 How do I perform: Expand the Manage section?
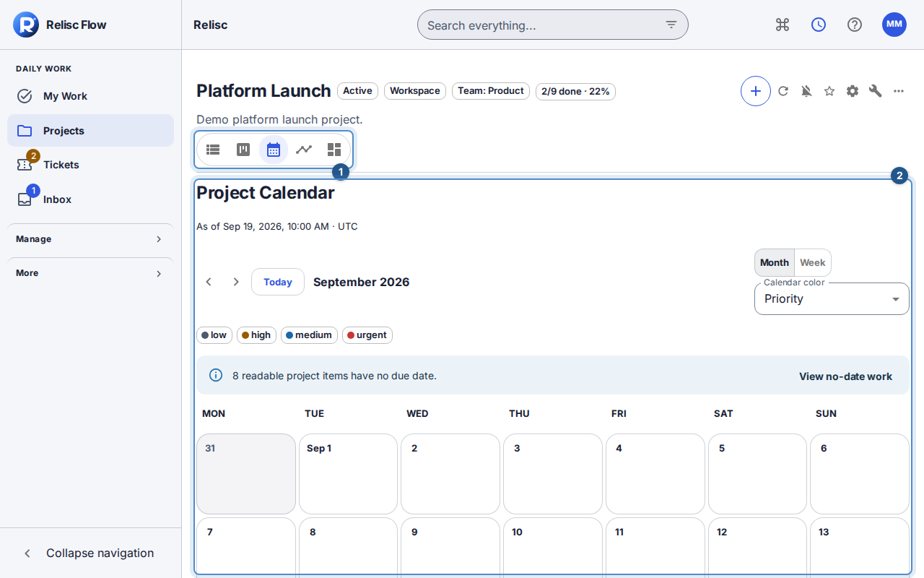click(x=91, y=239)
